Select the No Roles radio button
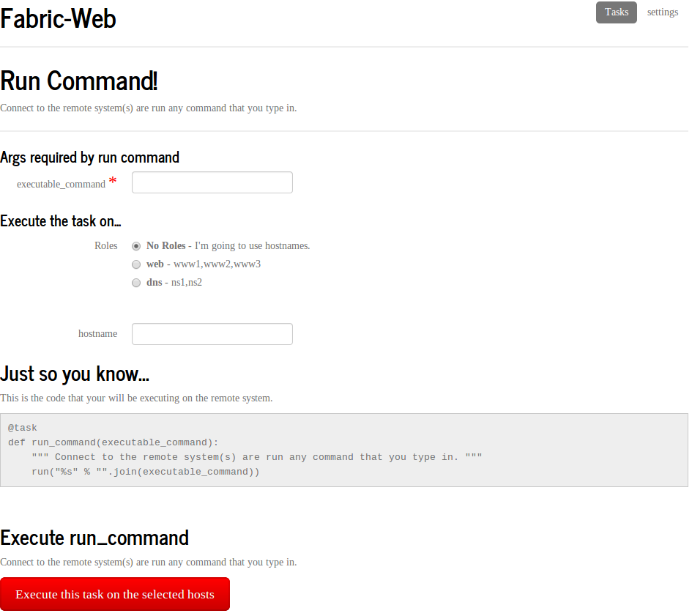The width and height of the screenshot is (692, 616). [x=136, y=246]
